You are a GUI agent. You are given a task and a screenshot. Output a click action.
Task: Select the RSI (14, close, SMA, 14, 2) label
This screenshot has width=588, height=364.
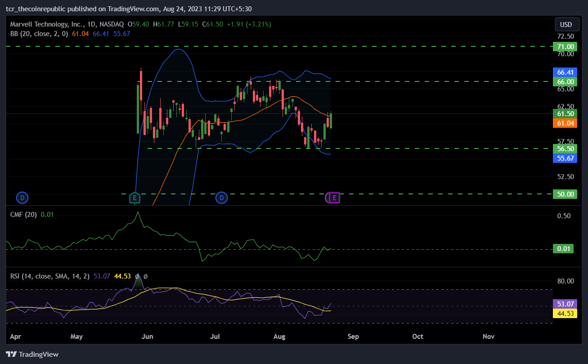[x=50, y=276]
